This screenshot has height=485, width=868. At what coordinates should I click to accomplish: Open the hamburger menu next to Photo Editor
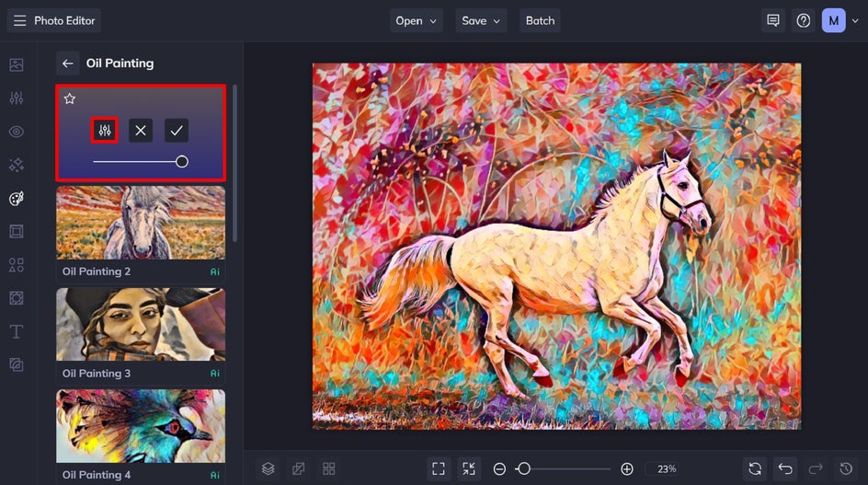tap(20, 20)
